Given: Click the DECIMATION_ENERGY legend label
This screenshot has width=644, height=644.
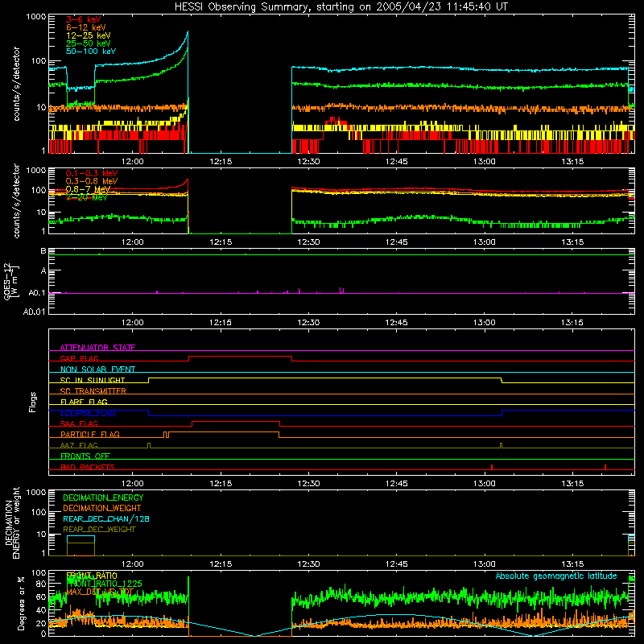Looking at the screenshot, I should (103, 497).
